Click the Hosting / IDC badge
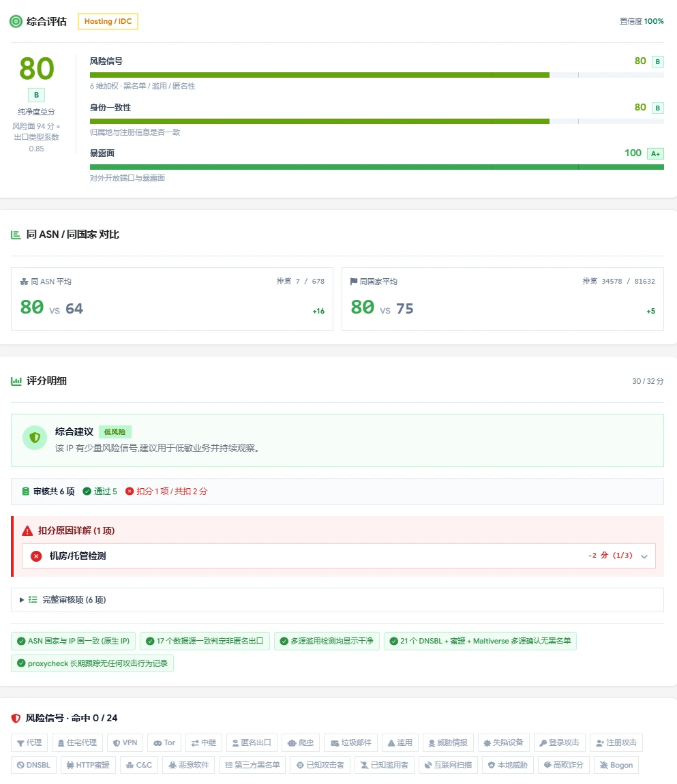The image size is (677, 784). pos(108,22)
